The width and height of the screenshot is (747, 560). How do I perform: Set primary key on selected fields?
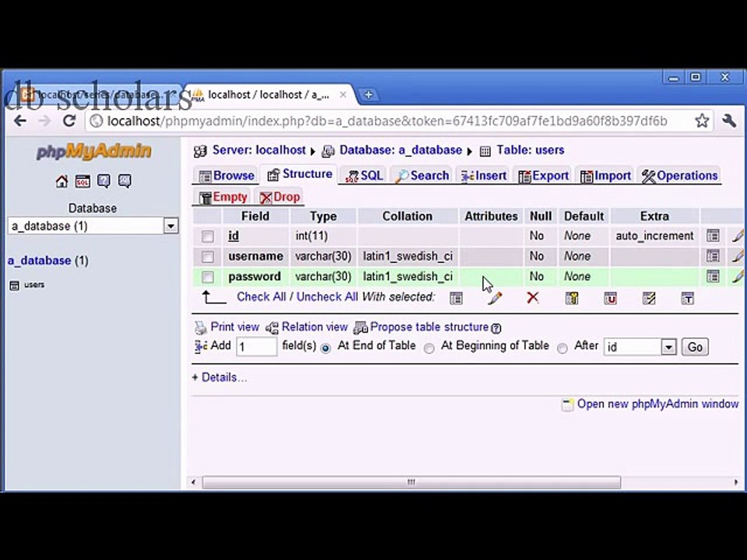572,298
